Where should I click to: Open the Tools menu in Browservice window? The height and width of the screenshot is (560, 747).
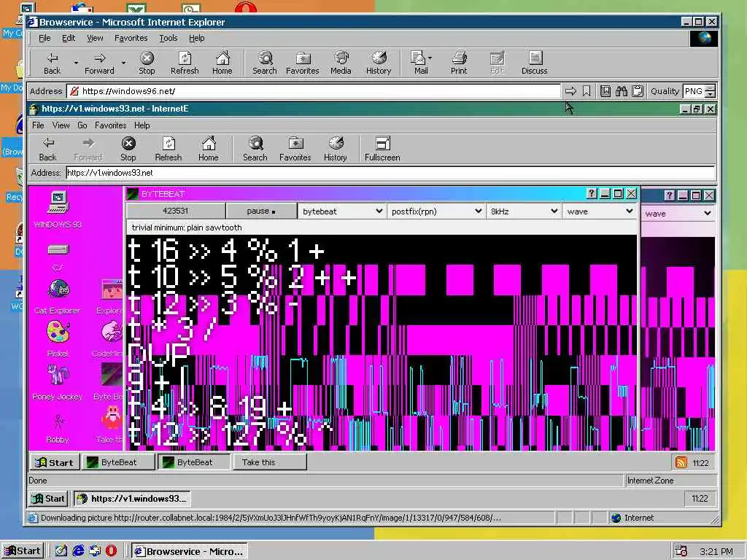169,38
